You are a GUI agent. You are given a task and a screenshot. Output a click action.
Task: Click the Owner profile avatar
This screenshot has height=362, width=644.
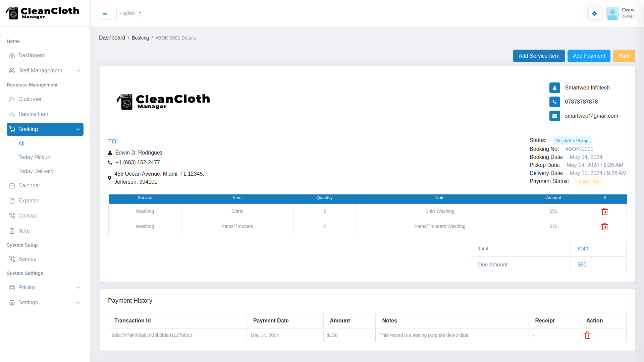(x=612, y=13)
